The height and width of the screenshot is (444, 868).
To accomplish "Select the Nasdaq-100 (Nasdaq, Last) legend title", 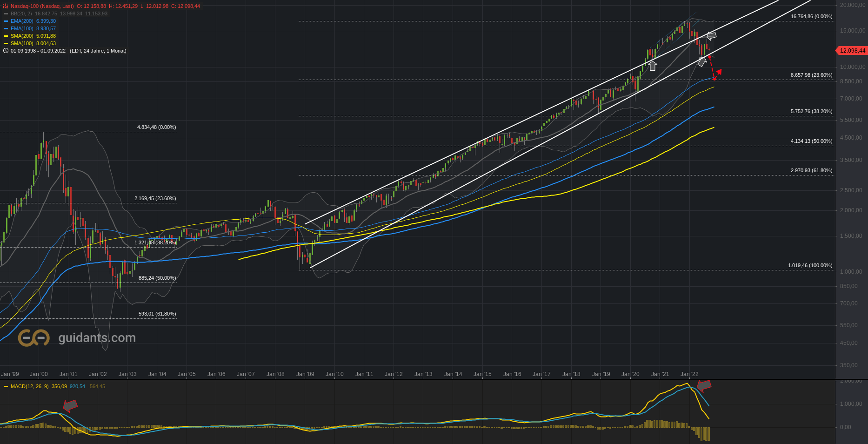I will pos(42,6).
